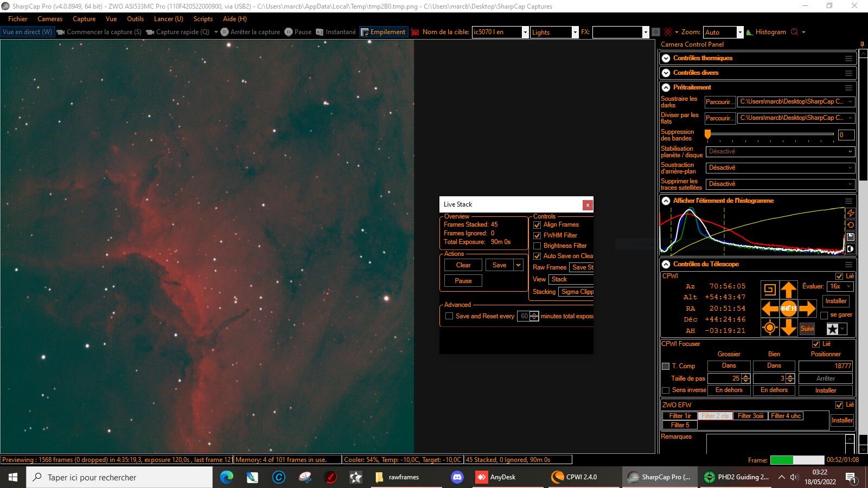
Task: Open Supprimer les traces satellites dropdown
Action: pos(780,184)
